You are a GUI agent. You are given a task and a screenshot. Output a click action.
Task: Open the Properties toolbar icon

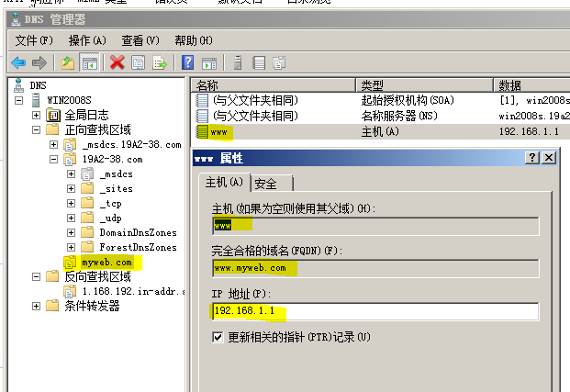[x=138, y=62]
